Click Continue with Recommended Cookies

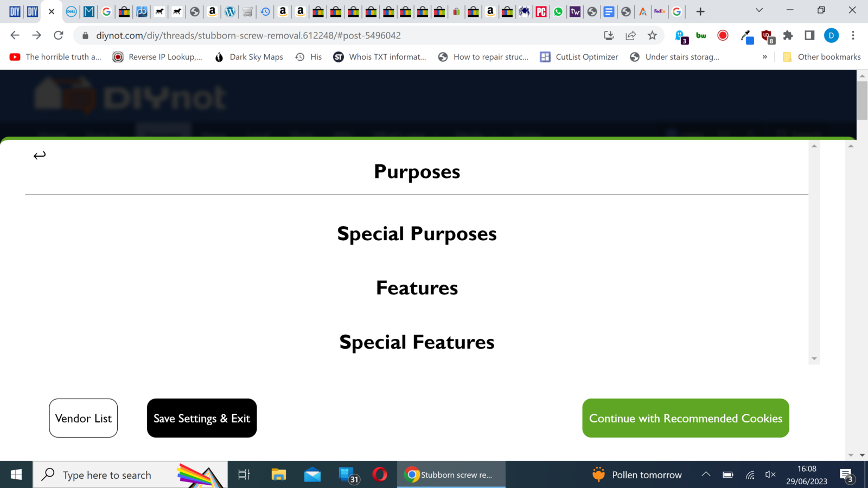(x=686, y=418)
